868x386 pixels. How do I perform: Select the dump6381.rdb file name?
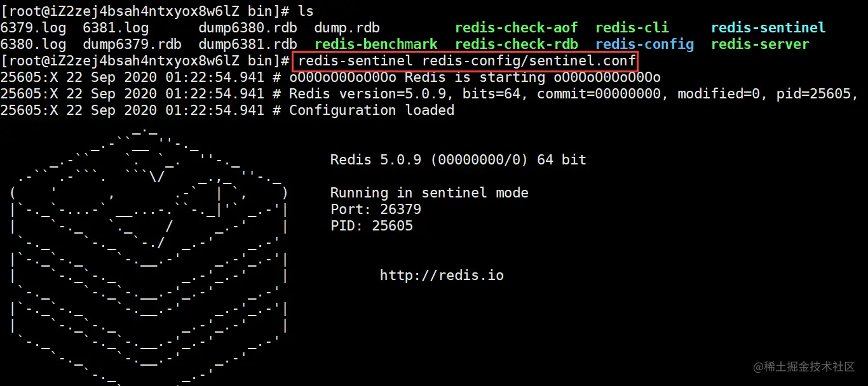[248, 44]
